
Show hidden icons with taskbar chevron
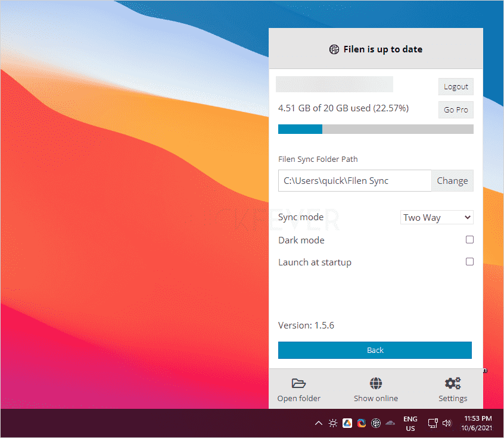319,423
